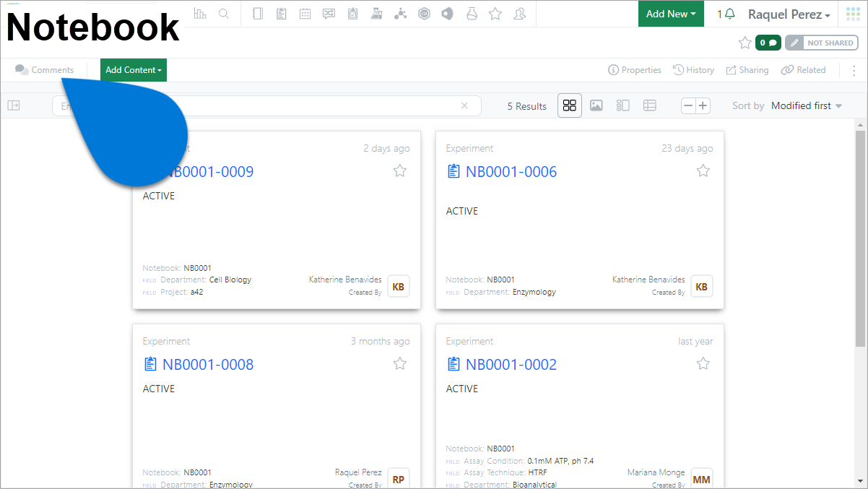The height and width of the screenshot is (489, 868).
Task: Open the colored app grid launcher icon
Action: tap(853, 14)
